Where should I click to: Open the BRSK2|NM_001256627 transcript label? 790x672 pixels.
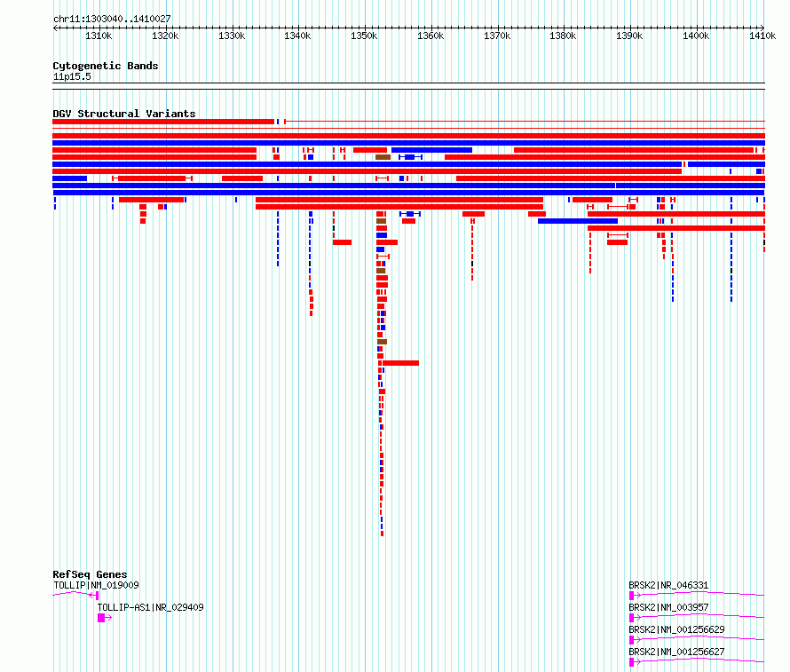pyautogui.click(x=676, y=652)
